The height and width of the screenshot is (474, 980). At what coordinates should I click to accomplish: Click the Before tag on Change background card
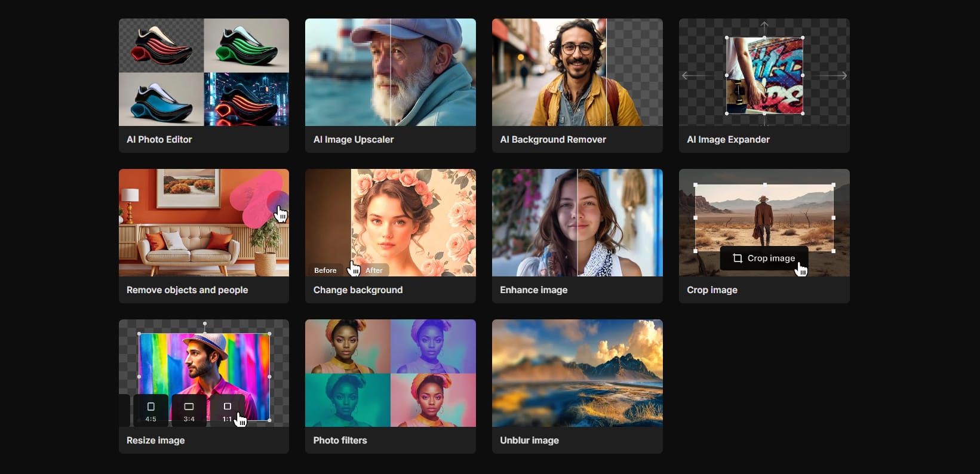(325, 270)
